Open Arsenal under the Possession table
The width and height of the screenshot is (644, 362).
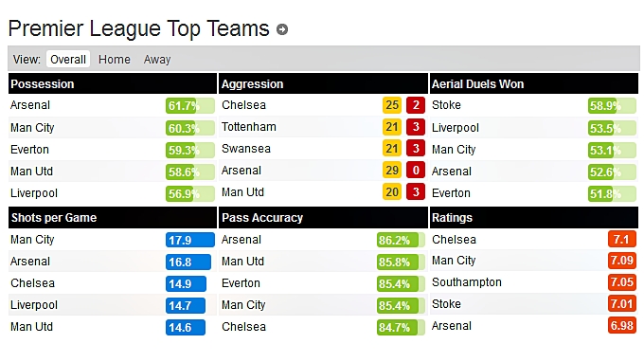pyautogui.click(x=30, y=105)
